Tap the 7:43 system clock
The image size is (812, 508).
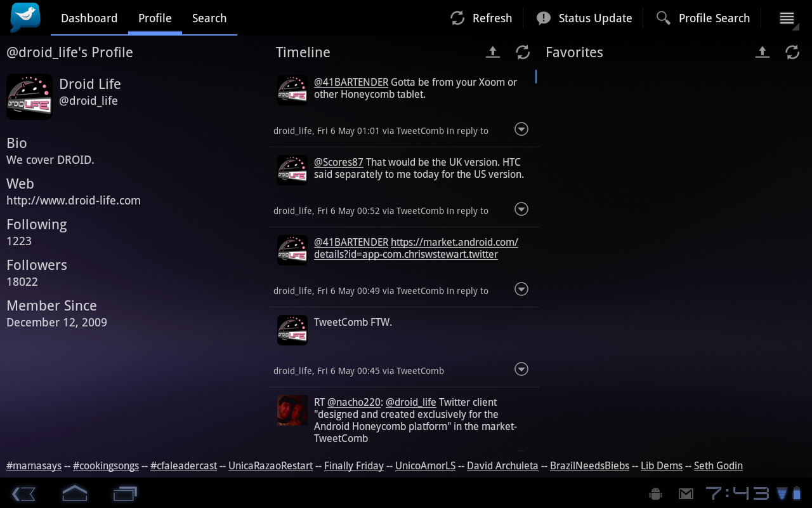tap(738, 493)
